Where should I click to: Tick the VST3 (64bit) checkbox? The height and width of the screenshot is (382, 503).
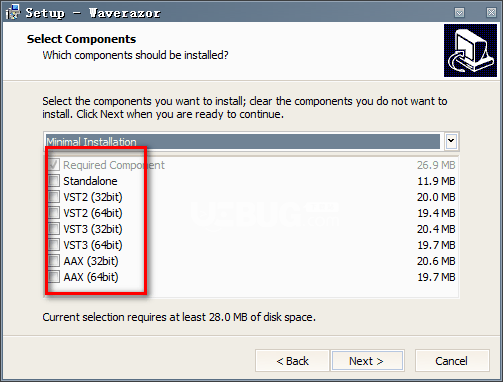click(x=54, y=245)
